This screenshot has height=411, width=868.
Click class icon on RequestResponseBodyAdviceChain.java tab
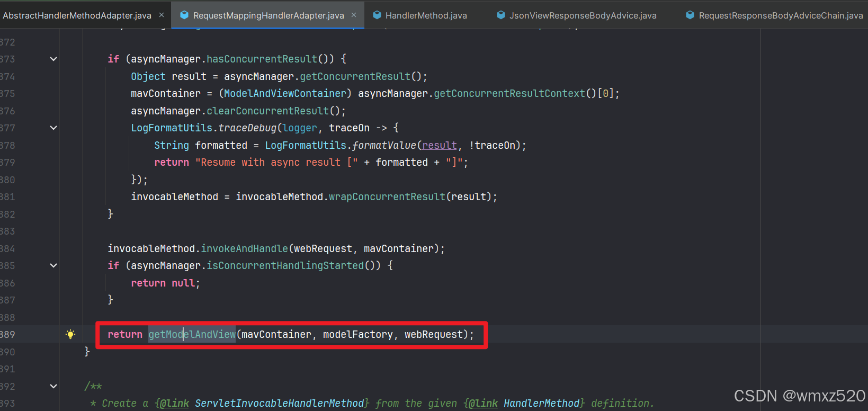click(690, 15)
